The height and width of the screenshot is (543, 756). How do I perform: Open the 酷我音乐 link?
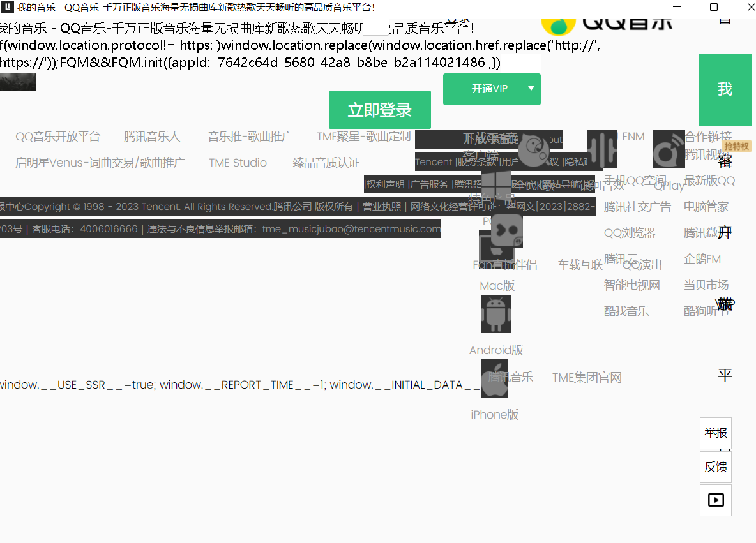click(626, 311)
